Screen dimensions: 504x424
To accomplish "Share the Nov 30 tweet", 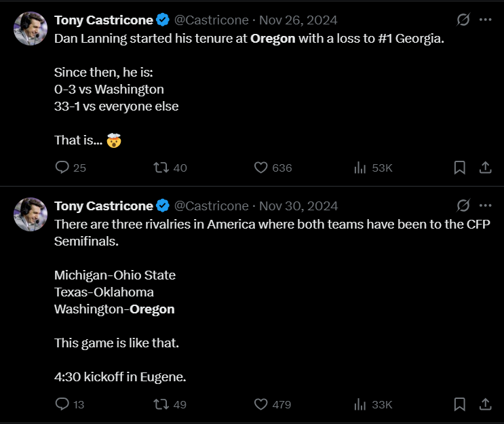I will pyautogui.click(x=485, y=404).
